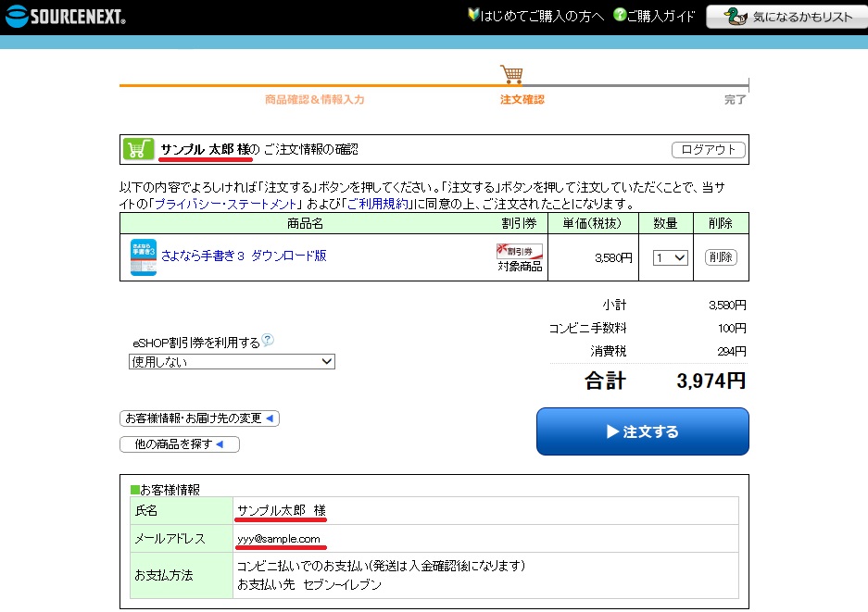Viewport: 868px width, 612px height.
Task: Open ご購入ガイド link
Action: click(660, 16)
